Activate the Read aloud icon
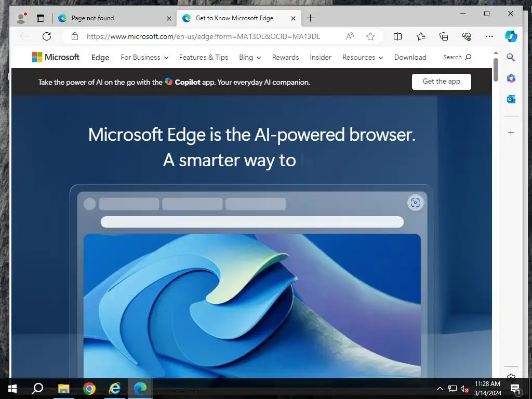Viewport: 532px width, 399px height. tap(350, 36)
